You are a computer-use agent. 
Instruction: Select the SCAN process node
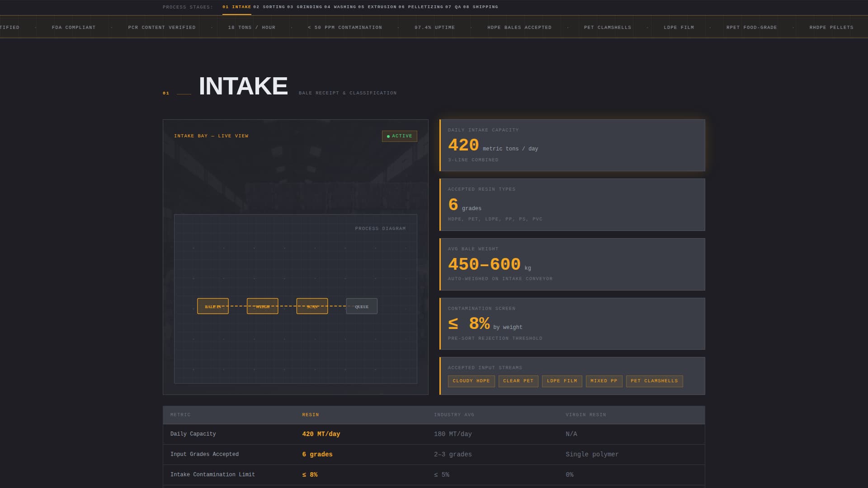312,306
